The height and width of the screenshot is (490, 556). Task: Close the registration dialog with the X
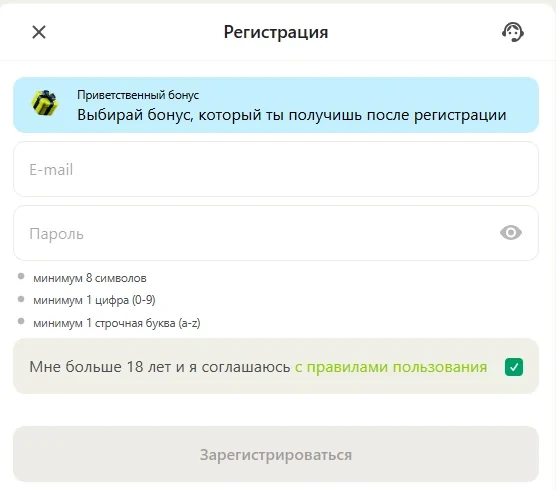[x=39, y=32]
